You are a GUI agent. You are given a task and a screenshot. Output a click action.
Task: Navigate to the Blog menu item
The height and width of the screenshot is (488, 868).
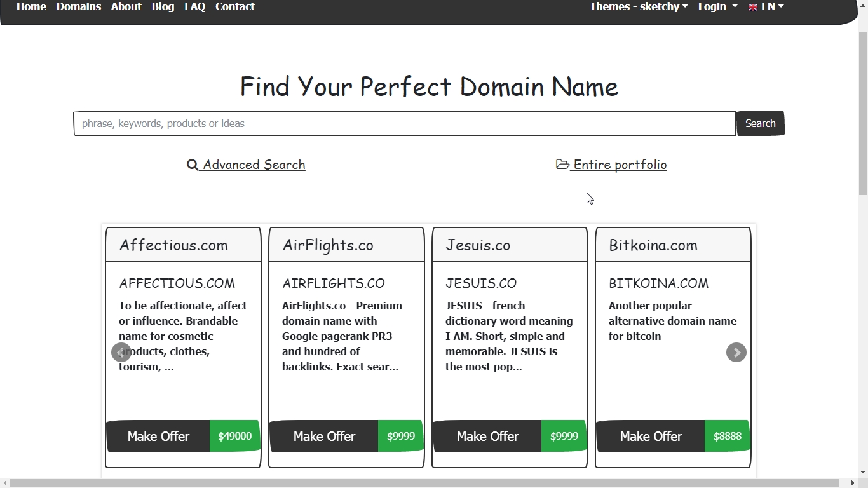[x=163, y=6]
